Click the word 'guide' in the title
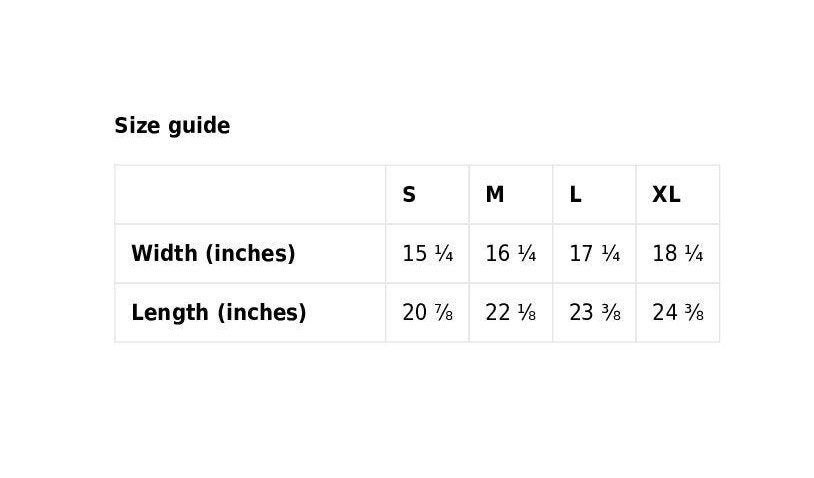The width and height of the screenshot is (814, 478). click(x=199, y=127)
